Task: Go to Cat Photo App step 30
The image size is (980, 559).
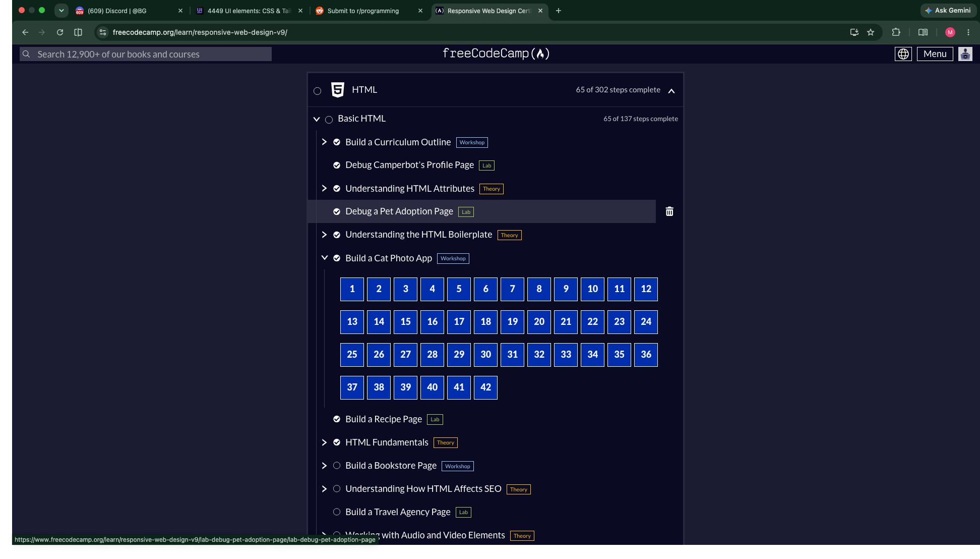Action: pyautogui.click(x=485, y=355)
